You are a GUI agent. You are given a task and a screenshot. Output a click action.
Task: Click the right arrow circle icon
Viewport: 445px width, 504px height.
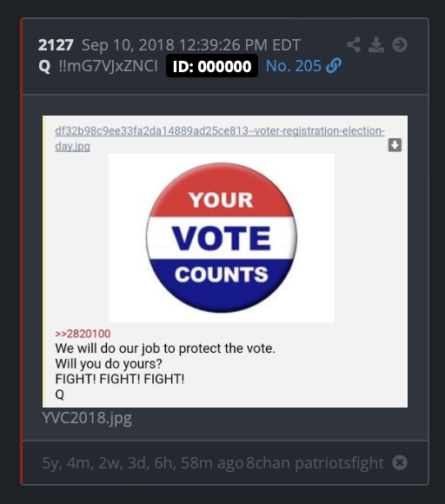pyautogui.click(x=400, y=44)
